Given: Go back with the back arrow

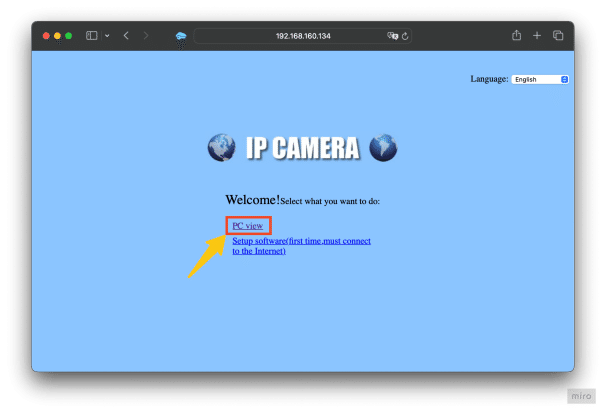Looking at the screenshot, I should 126,36.
